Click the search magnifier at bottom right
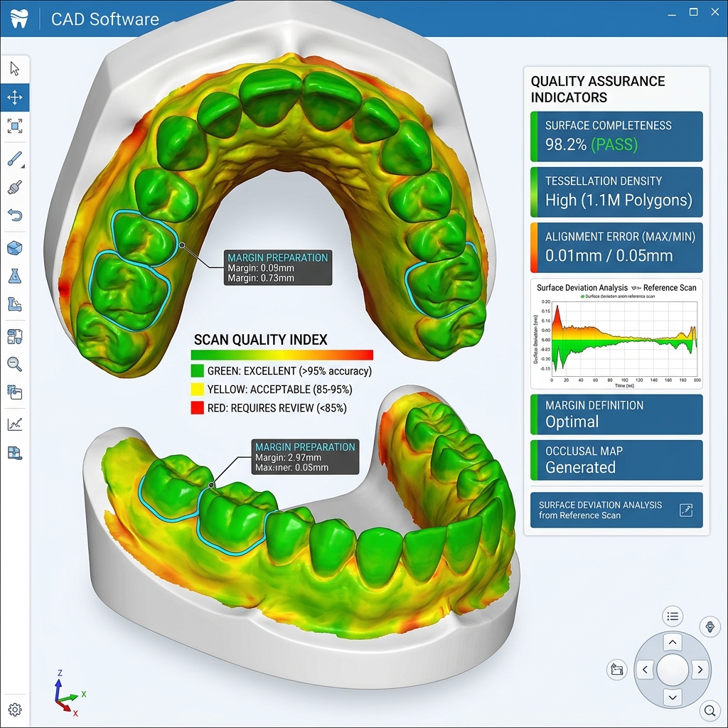Viewport: 728px width, 728px height. (709, 710)
